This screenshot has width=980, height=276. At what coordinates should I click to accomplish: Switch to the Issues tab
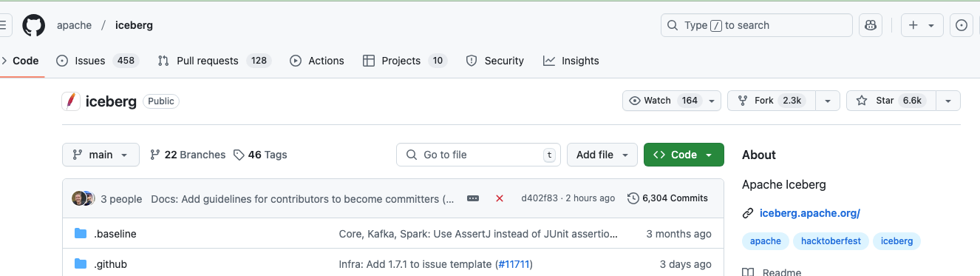[x=97, y=61]
